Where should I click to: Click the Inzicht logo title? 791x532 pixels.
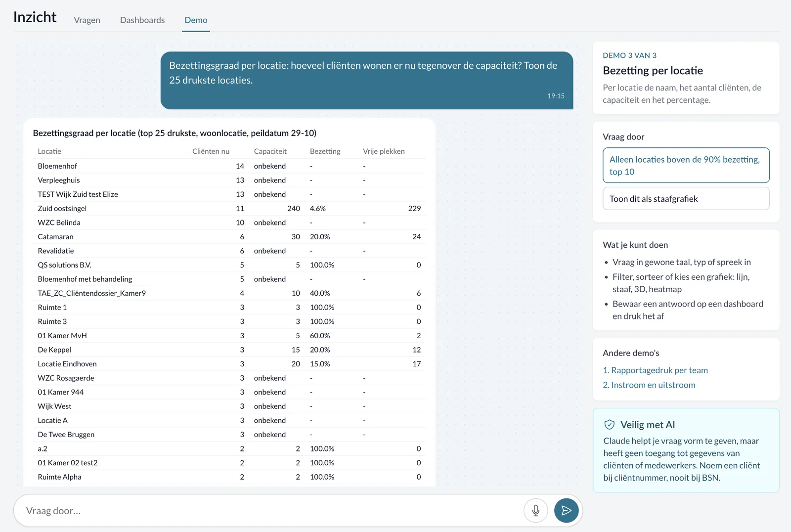(35, 17)
